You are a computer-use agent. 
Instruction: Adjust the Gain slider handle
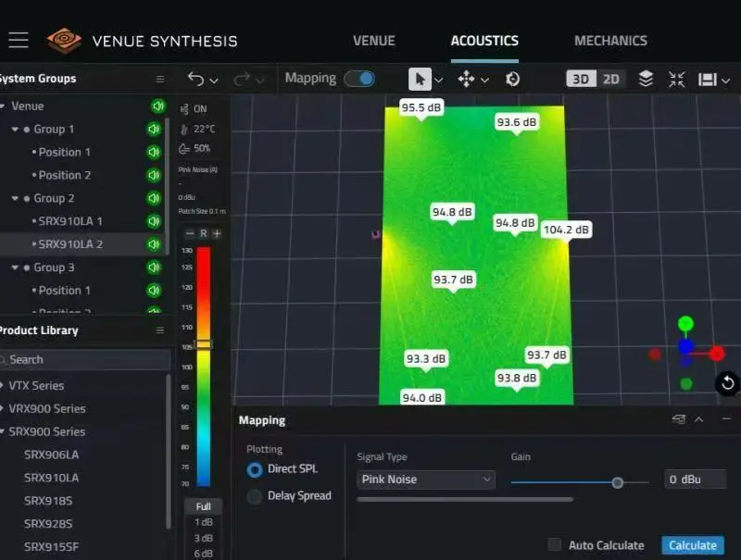tap(618, 482)
